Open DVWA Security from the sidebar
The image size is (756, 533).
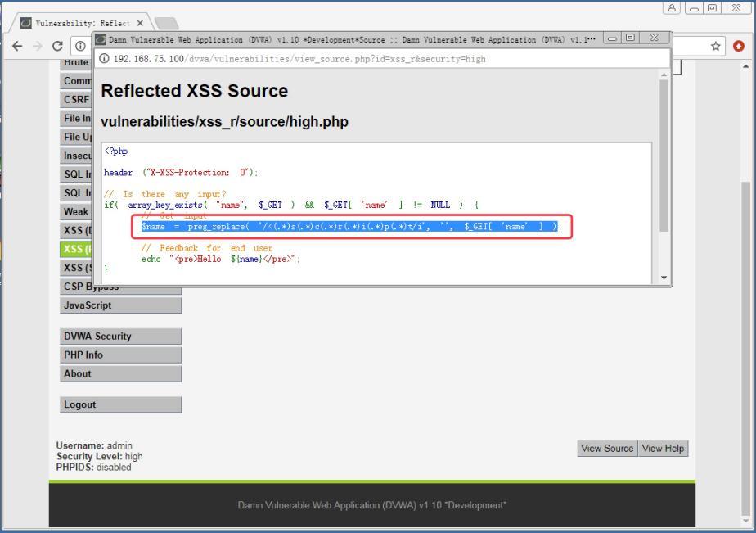(x=92, y=336)
